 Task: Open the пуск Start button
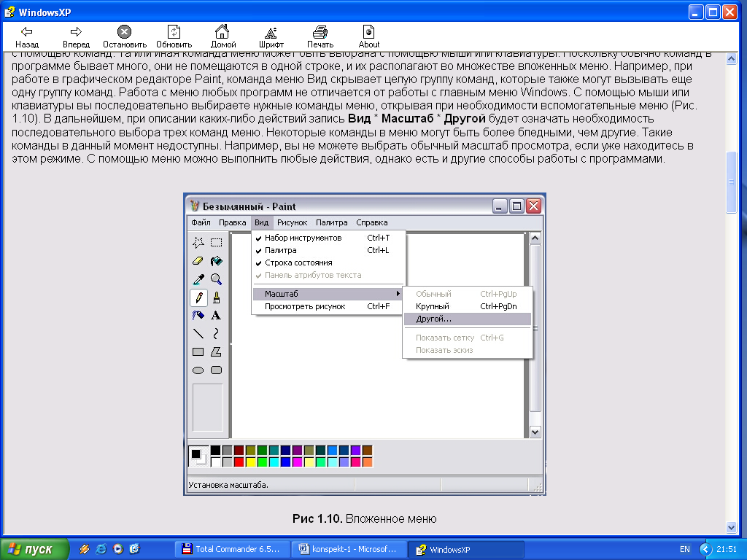coord(34,549)
